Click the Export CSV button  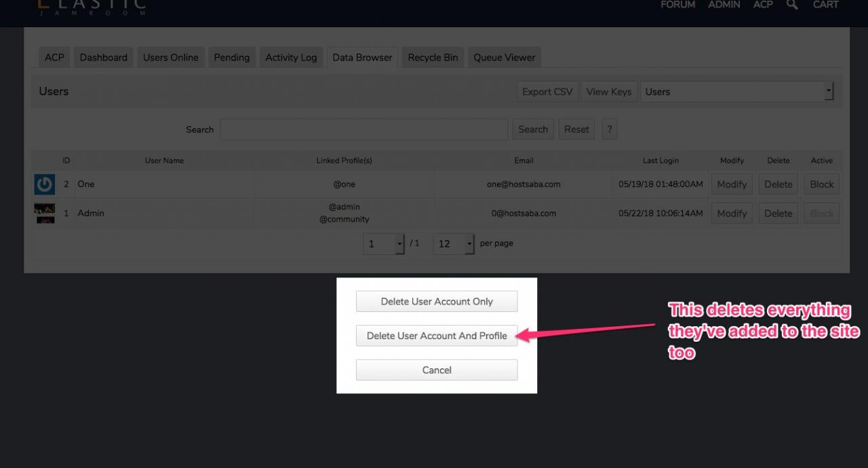(547, 92)
